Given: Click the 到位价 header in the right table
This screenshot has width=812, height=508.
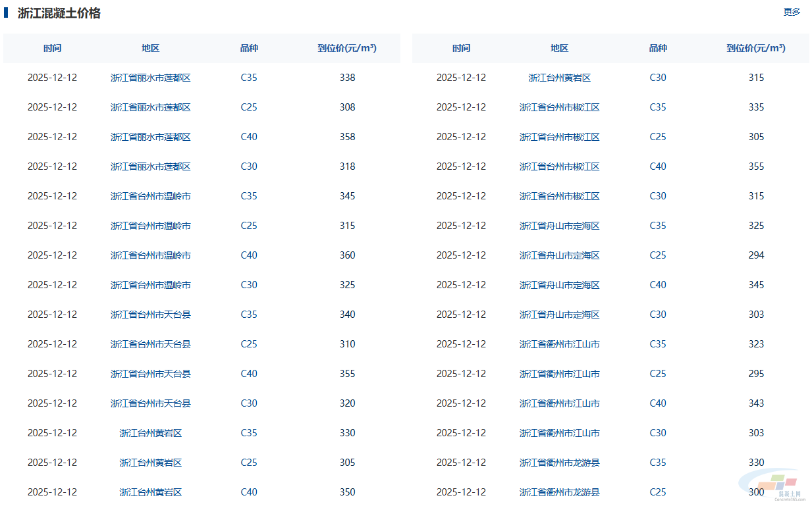Looking at the screenshot, I should click(x=756, y=48).
